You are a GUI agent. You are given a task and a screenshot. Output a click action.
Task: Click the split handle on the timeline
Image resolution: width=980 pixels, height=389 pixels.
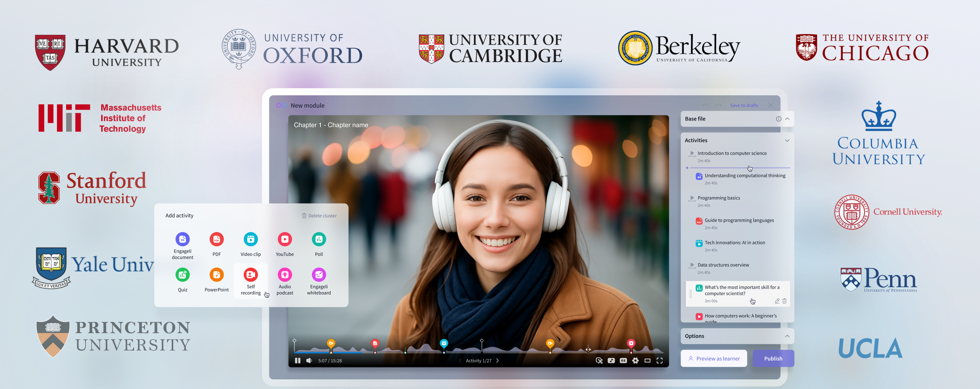pyautogui.click(x=588, y=349)
